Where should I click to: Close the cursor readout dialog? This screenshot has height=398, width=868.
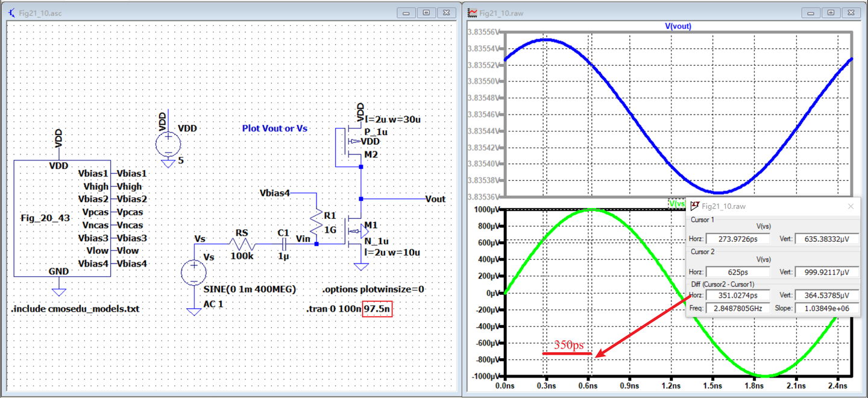pos(851,206)
